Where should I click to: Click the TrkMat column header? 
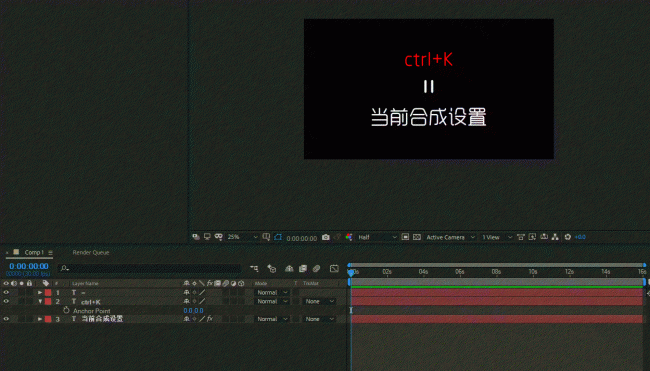click(x=310, y=284)
